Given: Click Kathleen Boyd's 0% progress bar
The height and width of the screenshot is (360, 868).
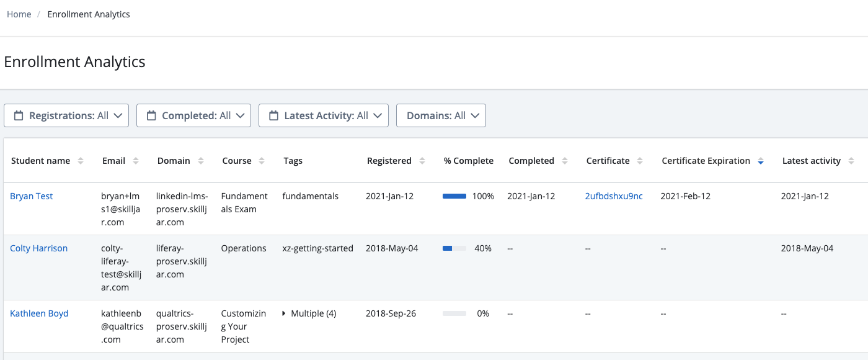Looking at the screenshot, I should (x=454, y=313).
